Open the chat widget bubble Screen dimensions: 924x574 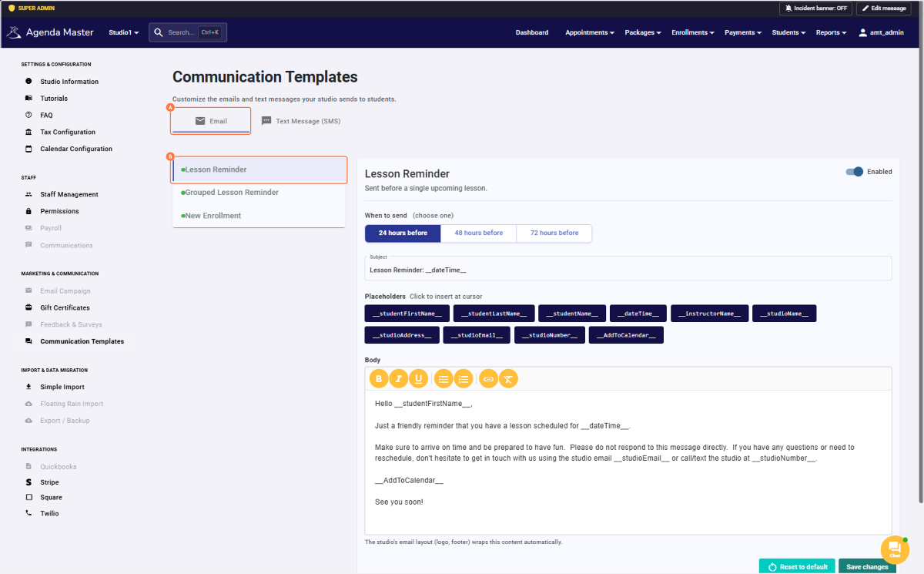pos(895,549)
